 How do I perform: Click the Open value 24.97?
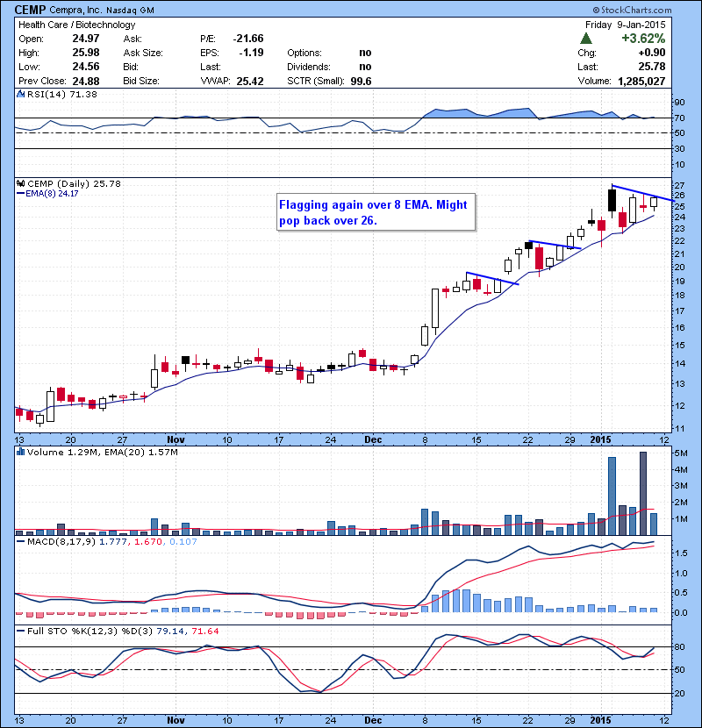[86, 39]
